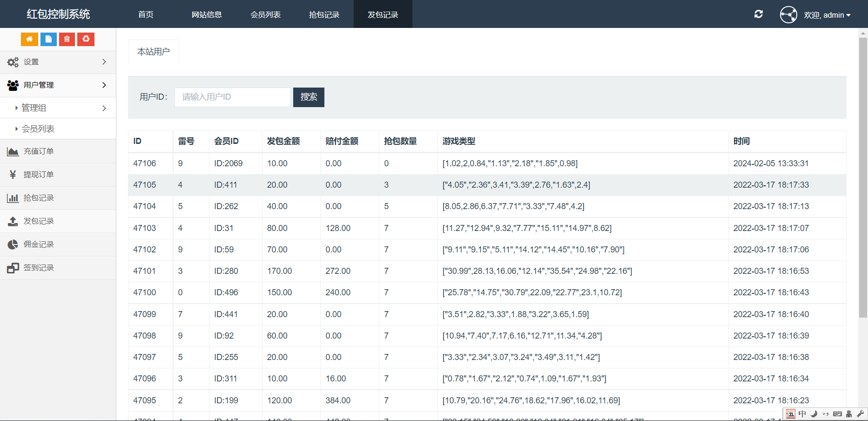Click the 128.00 payout amount cell
Screen dimensions: 868x421
point(338,228)
